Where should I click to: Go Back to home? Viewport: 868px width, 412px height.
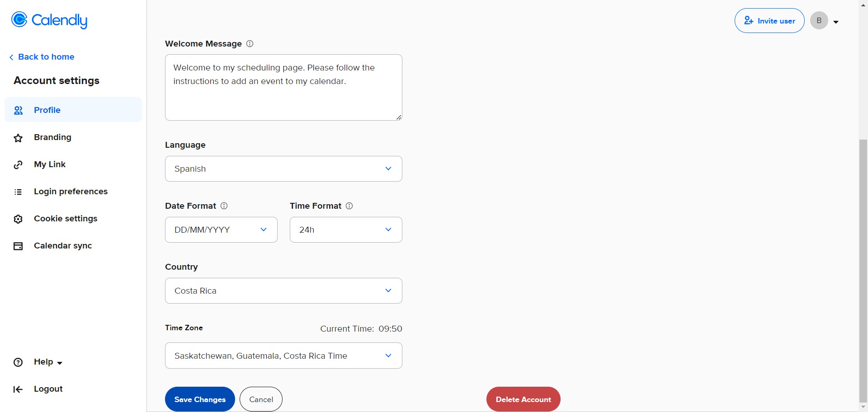point(42,57)
